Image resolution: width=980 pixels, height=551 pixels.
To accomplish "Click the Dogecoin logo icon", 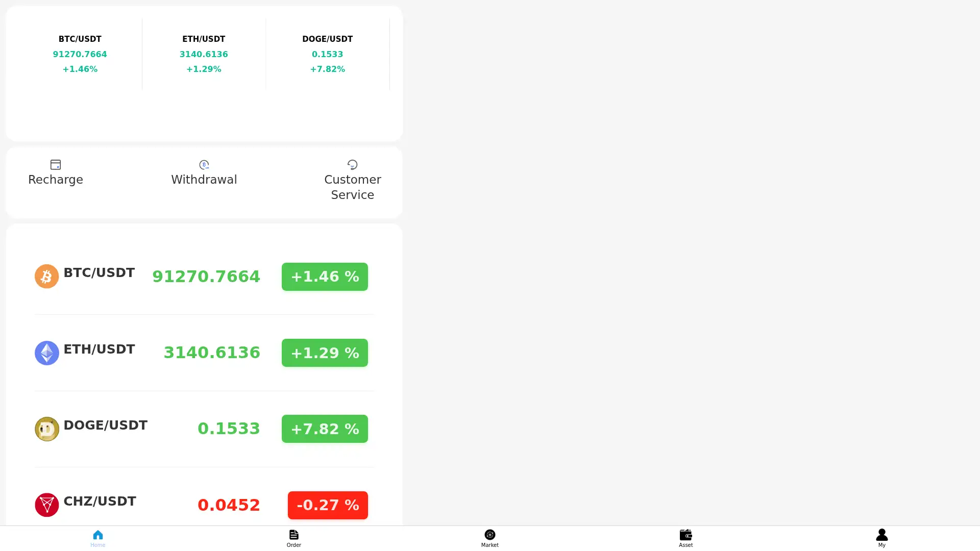I will [46, 429].
